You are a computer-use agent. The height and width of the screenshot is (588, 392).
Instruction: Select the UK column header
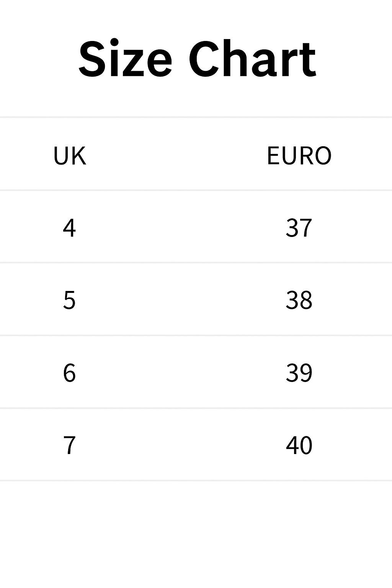click(x=70, y=155)
